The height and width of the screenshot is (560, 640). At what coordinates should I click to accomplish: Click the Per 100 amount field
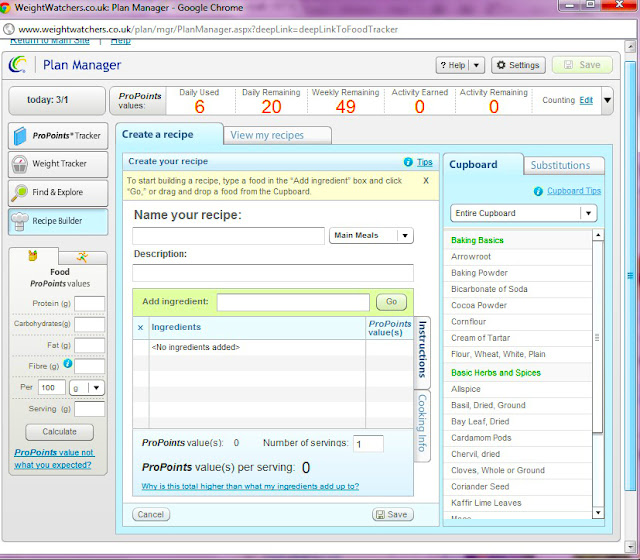tap(52, 388)
